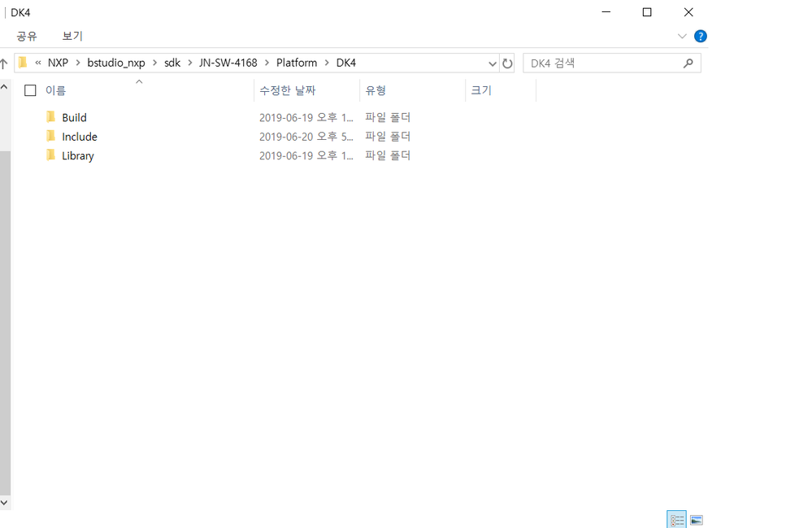Navigate to JN-SW-4168 in the address bar
The width and height of the screenshot is (812, 528).
(x=228, y=63)
